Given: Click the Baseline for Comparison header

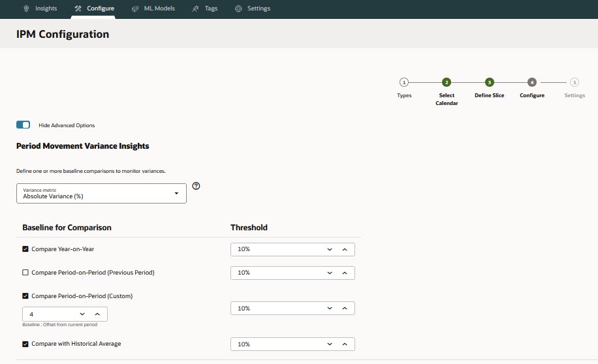Looking at the screenshot, I should point(67,228).
